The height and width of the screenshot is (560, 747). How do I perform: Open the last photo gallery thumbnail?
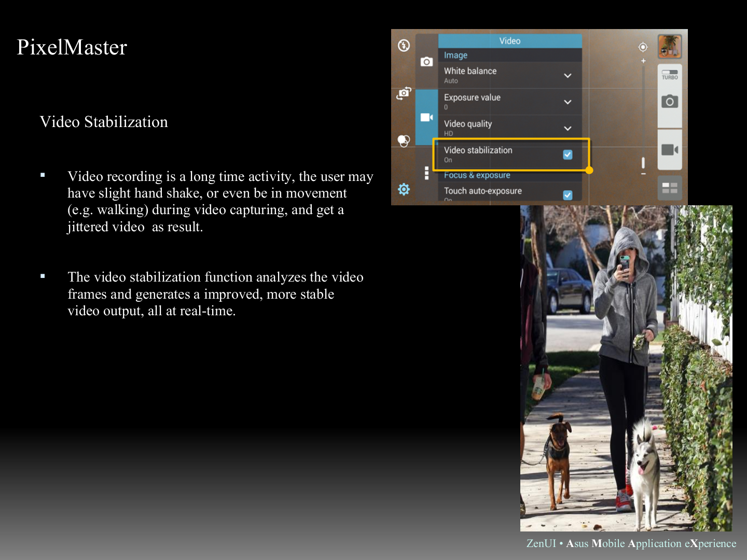[669, 46]
